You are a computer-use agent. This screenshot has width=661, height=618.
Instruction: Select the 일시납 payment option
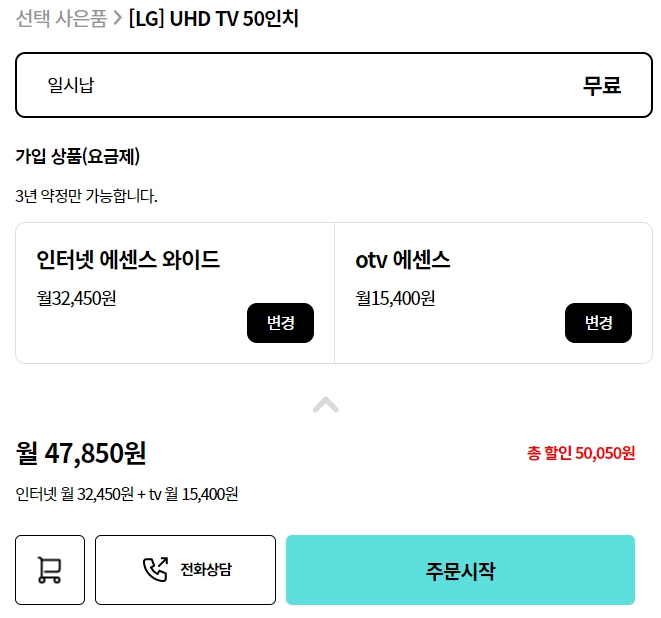click(70, 85)
